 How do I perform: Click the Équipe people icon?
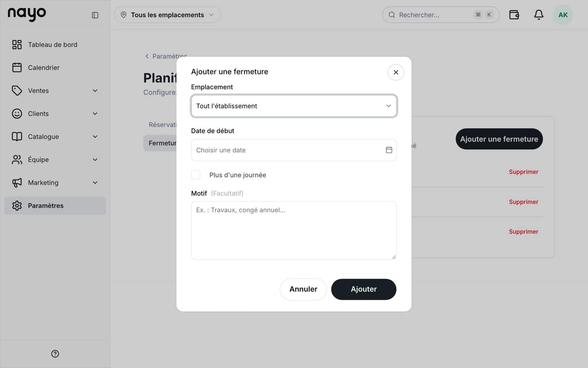point(17,159)
